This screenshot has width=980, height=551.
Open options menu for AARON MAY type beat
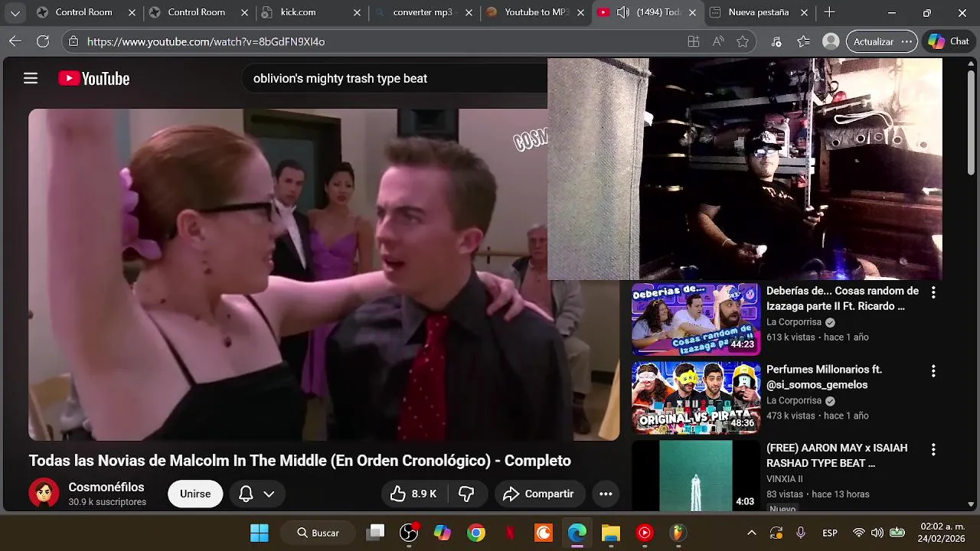point(933,449)
